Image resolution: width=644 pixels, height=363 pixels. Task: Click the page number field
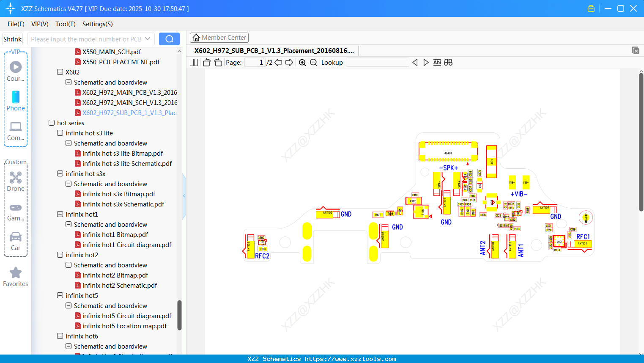pyautogui.click(x=255, y=63)
